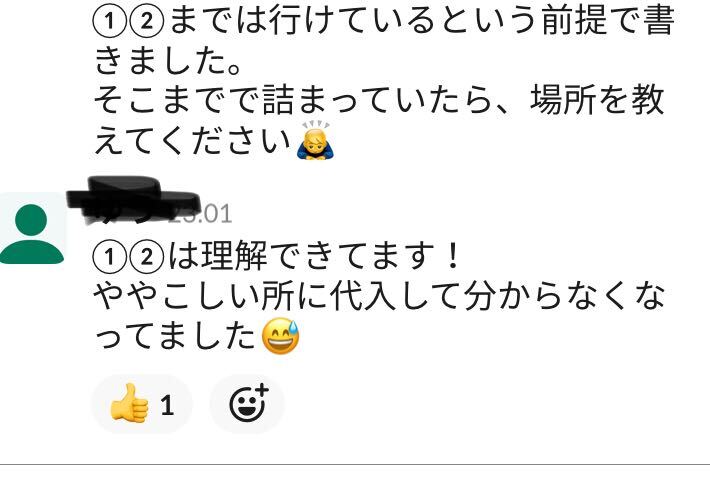The height and width of the screenshot is (488, 710).
Task: Click the text えてください
Action: pos(192,140)
